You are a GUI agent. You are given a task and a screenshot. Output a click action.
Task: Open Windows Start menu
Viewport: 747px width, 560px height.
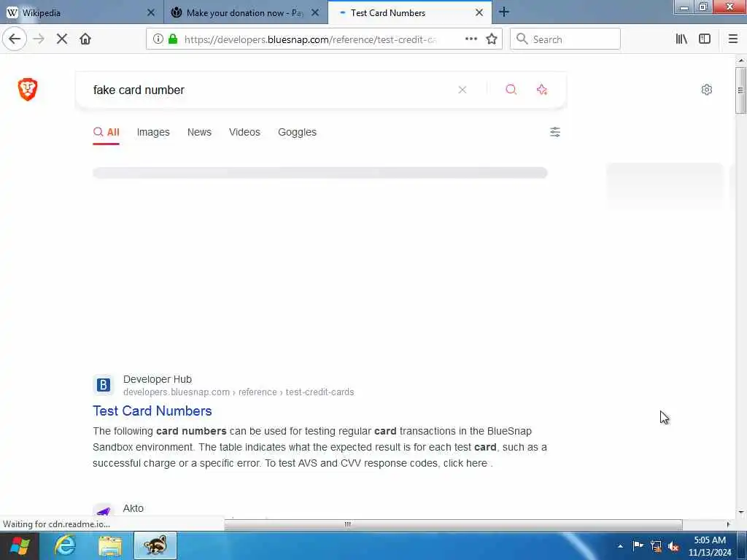coord(19,545)
